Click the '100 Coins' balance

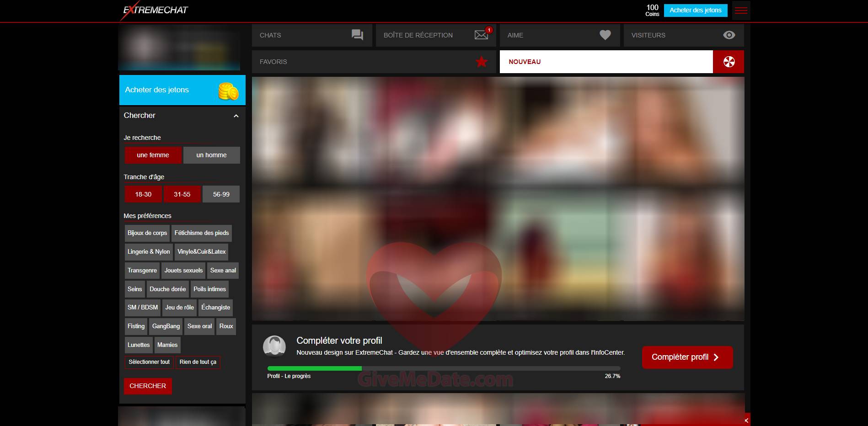pyautogui.click(x=652, y=11)
